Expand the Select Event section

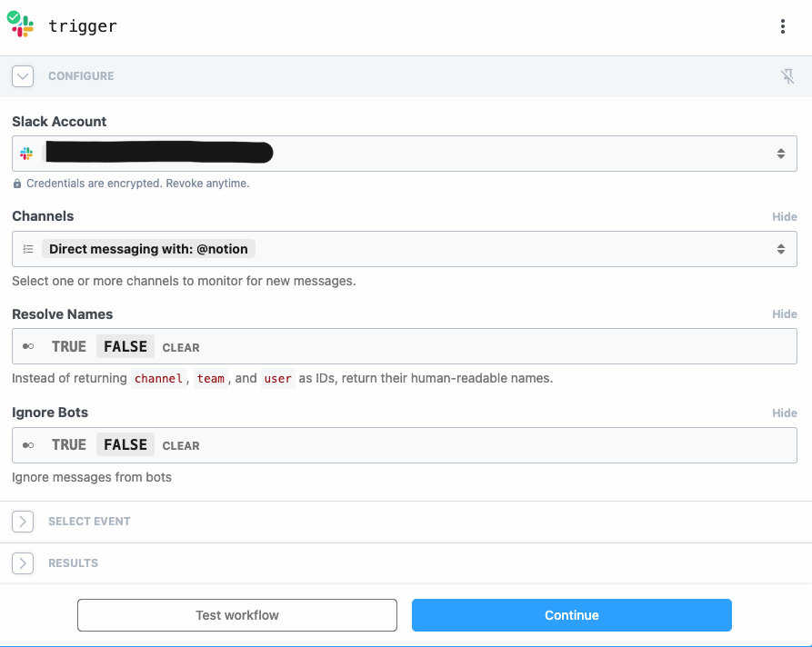coord(23,522)
